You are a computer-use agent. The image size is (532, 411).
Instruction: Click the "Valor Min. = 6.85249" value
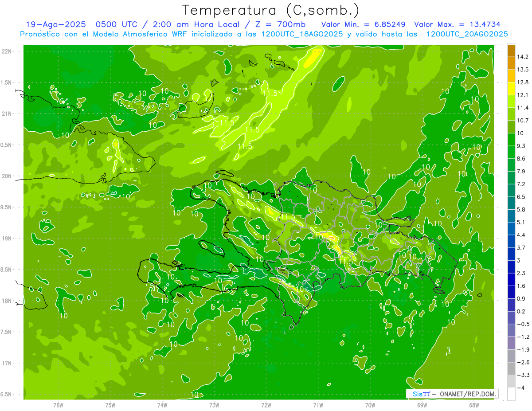[363, 24]
